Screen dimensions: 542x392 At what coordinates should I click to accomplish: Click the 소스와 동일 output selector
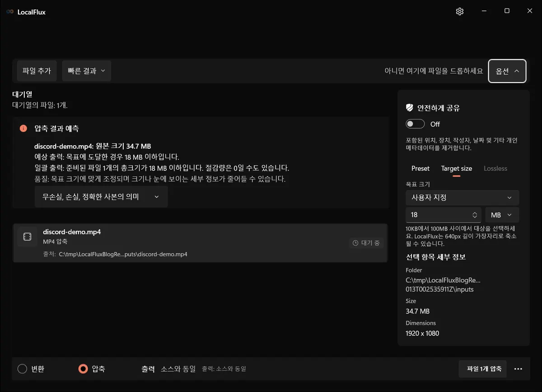178,369
